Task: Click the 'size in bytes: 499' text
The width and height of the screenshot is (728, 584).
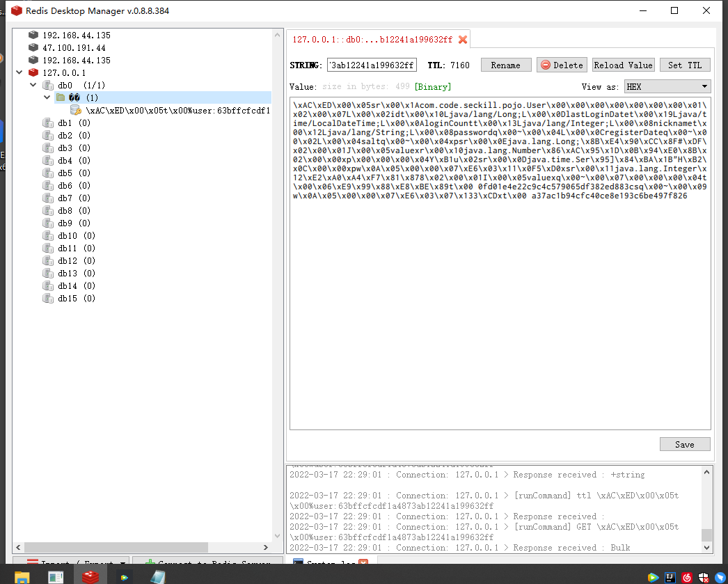Action: [x=366, y=86]
